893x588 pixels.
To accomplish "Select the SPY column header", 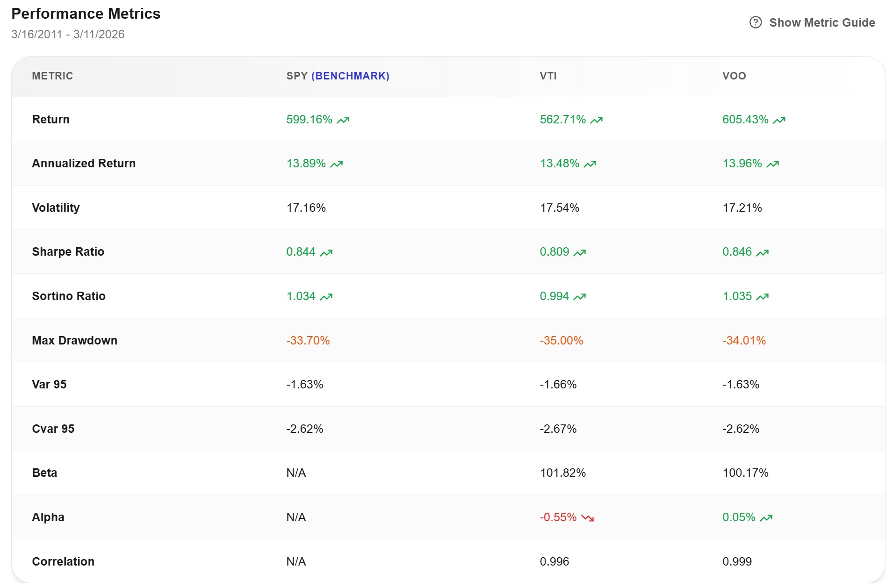I will 296,76.
